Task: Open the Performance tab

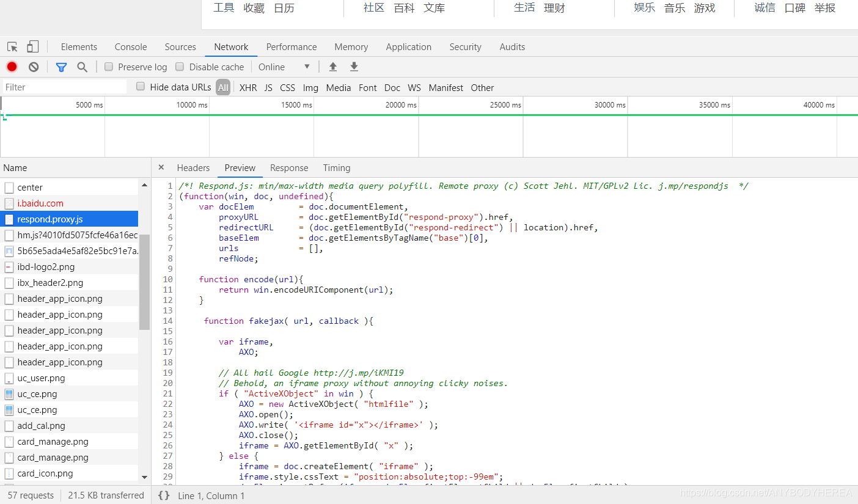Action: click(291, 47)
